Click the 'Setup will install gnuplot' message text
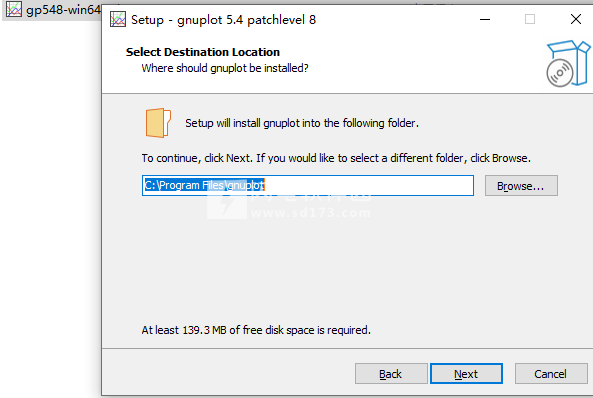This screenshot has height=398, width=593. pos(302,123)
